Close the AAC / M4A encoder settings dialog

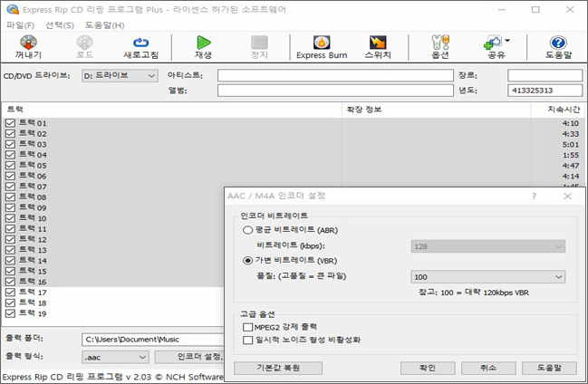point(568,197)
